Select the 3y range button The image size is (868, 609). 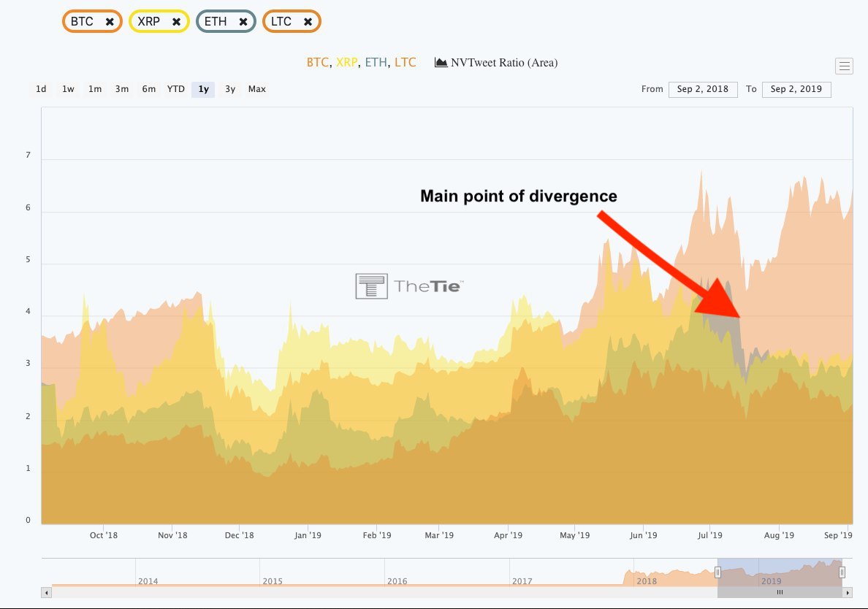230,89
